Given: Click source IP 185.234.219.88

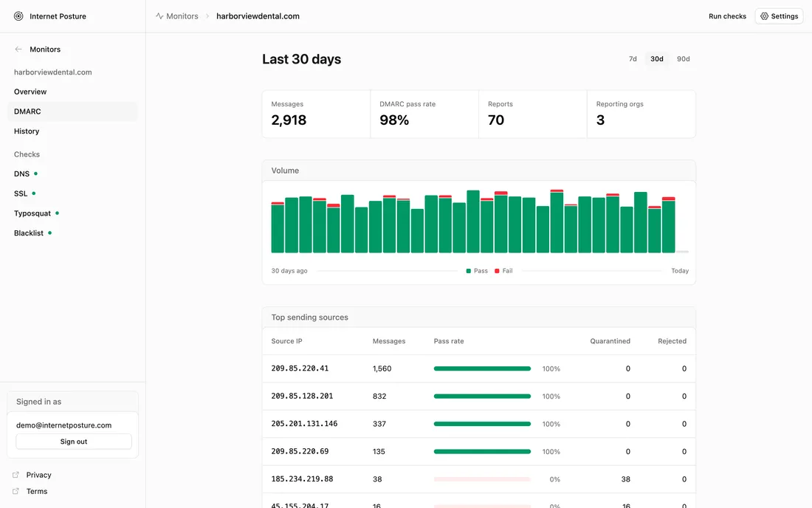Looking at the screenshot, I should pyautogui.click(x=302, y=478).
